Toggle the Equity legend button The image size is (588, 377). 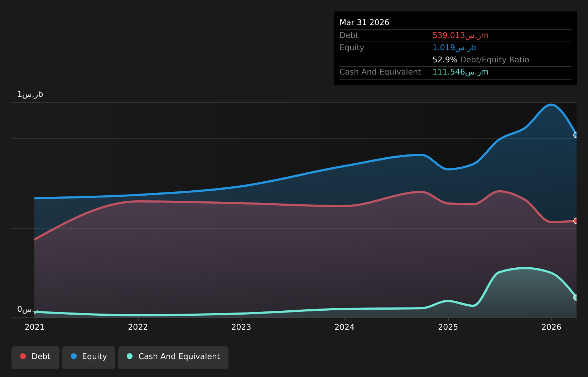[x=89, y=357]
